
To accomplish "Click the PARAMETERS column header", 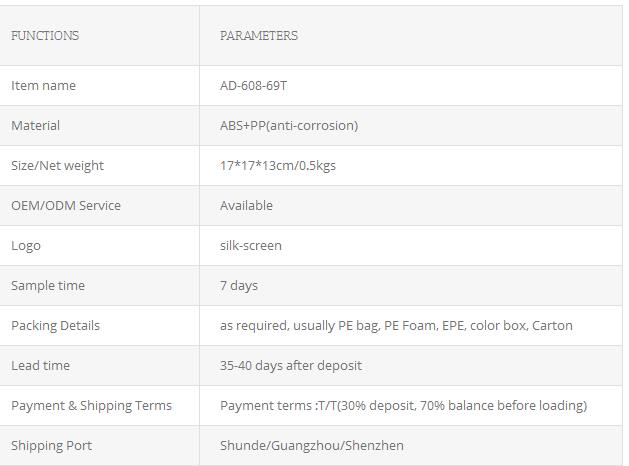I will pos(259,36).
